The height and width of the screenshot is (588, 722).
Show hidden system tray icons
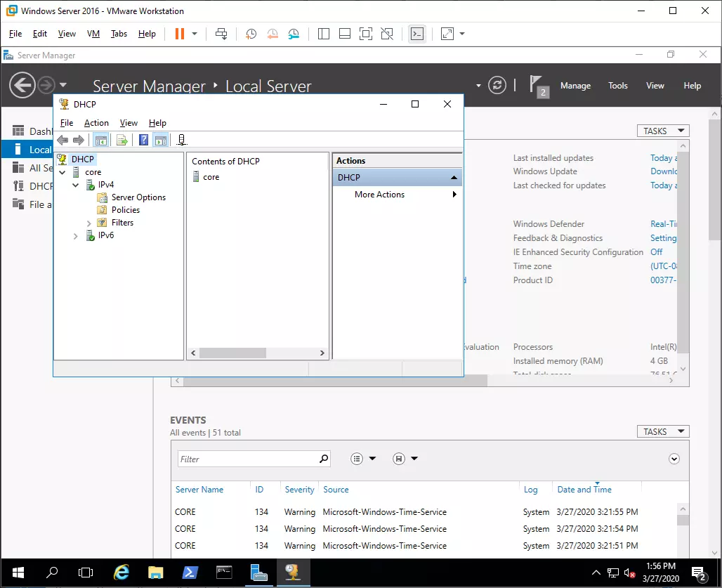coord(596,573)
